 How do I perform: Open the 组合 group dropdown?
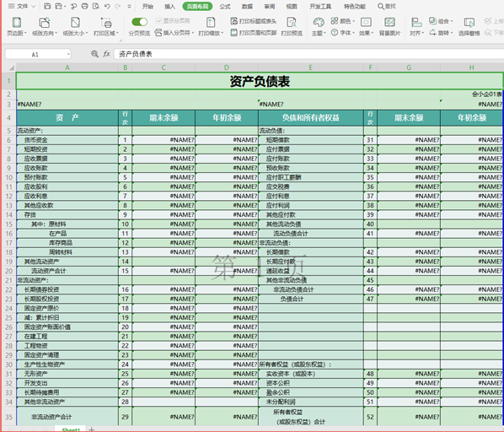coord(441,21)
